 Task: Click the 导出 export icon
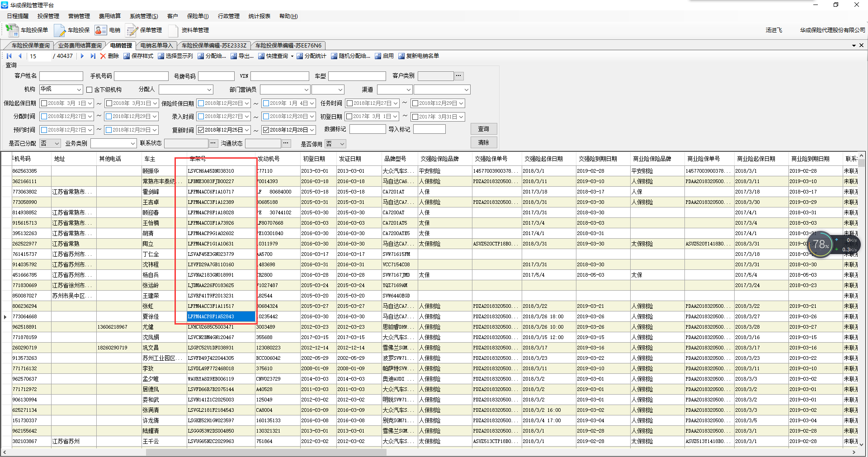tap(234, 56)
